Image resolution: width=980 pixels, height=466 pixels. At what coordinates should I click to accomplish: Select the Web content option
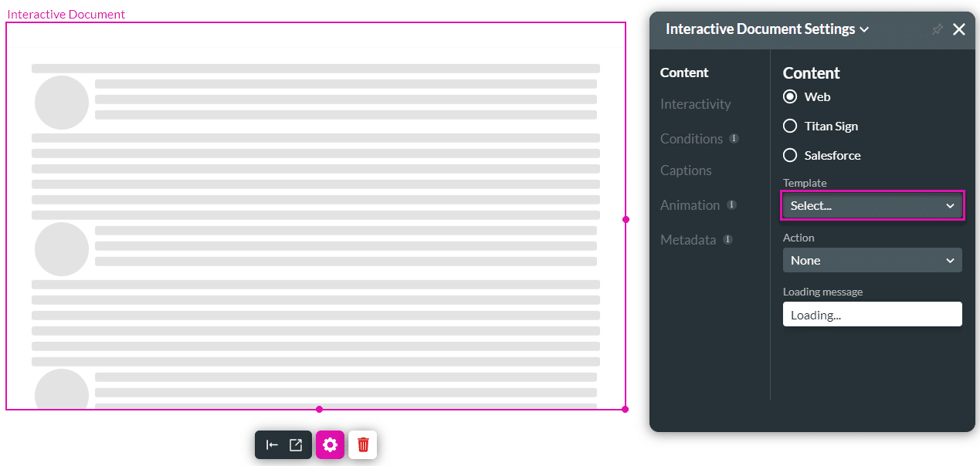[789, 96]
